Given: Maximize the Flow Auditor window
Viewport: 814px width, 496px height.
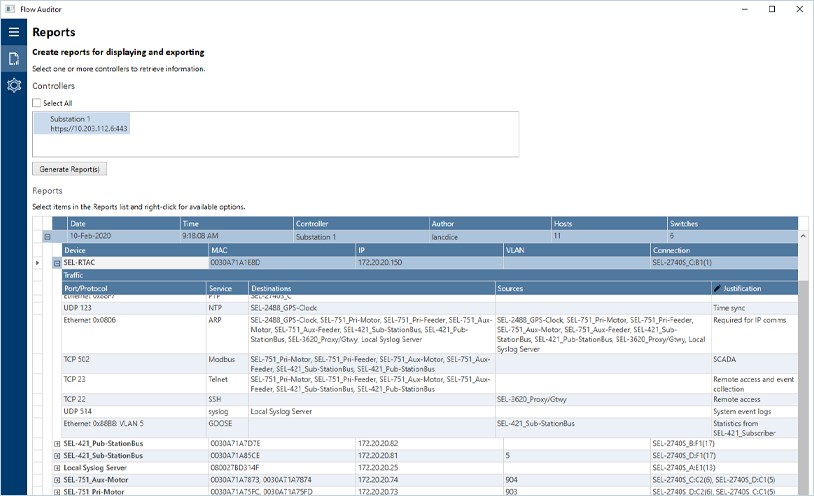Looking at the screenshot, I should [771, 9].
